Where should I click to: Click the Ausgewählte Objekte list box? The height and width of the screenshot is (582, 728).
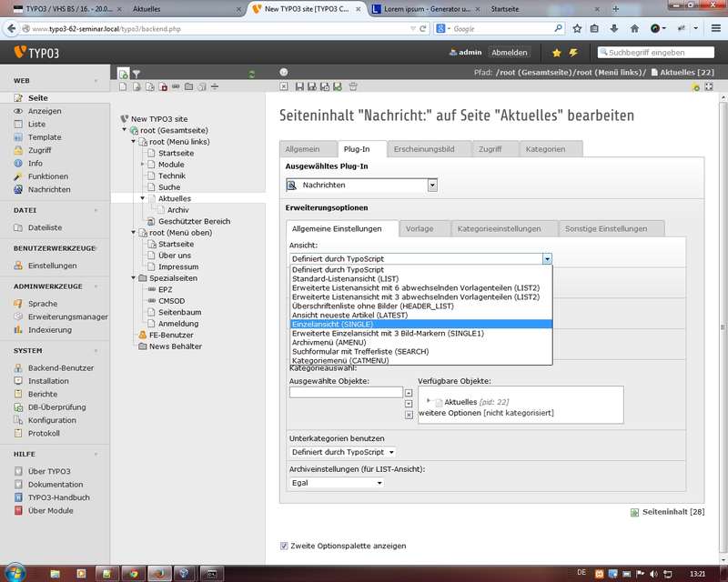(346, 392)
